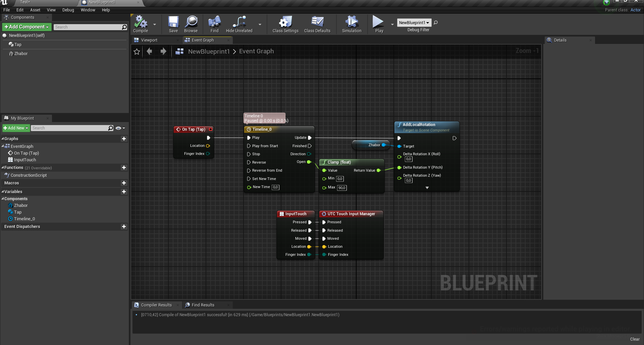Select Zhabor in the Components panel
Image resolution: width=644 pixels, height=345 pixels.
pyautogui.click(x=21, y=54)
